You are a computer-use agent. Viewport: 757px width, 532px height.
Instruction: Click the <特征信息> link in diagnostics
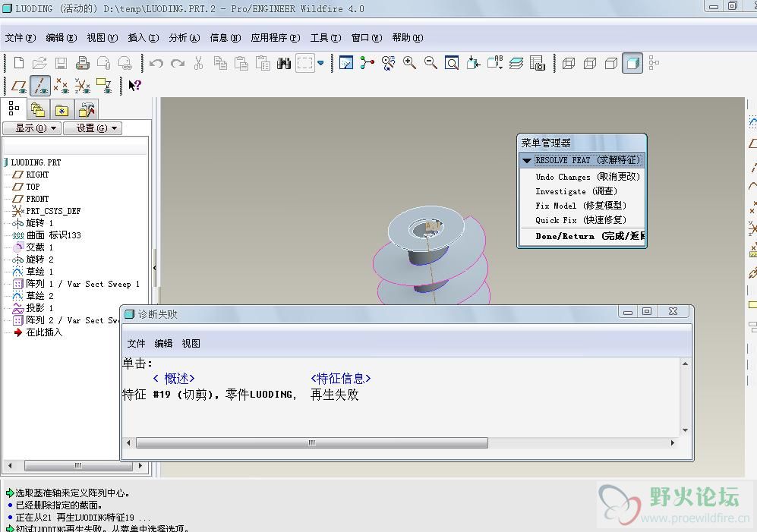coord(341,379)
